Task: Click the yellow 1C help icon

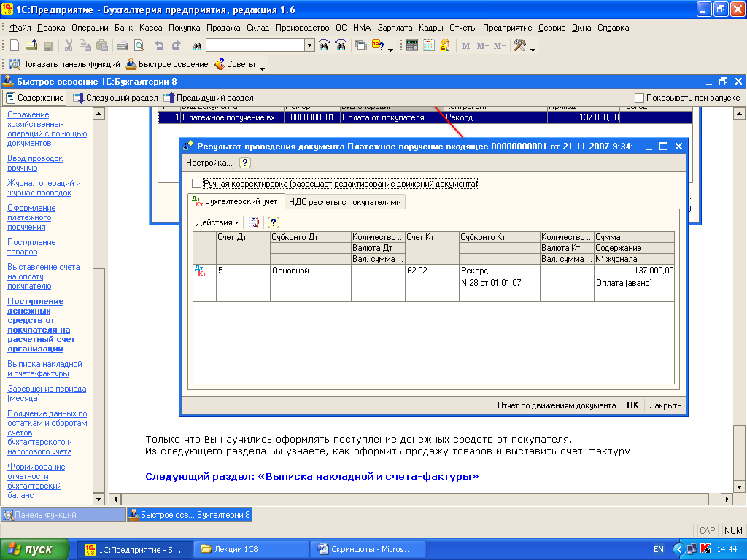Action: (x=378, y=45)
